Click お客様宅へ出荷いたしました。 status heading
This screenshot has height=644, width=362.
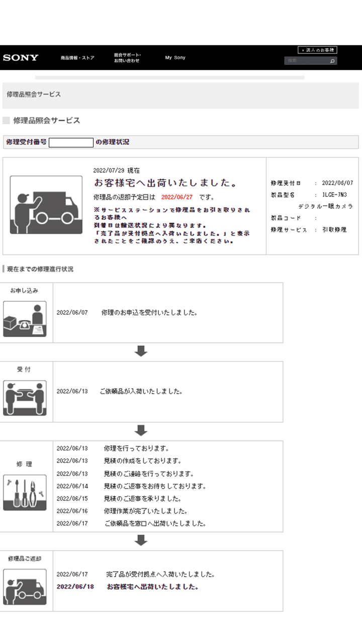pos(166,182)
